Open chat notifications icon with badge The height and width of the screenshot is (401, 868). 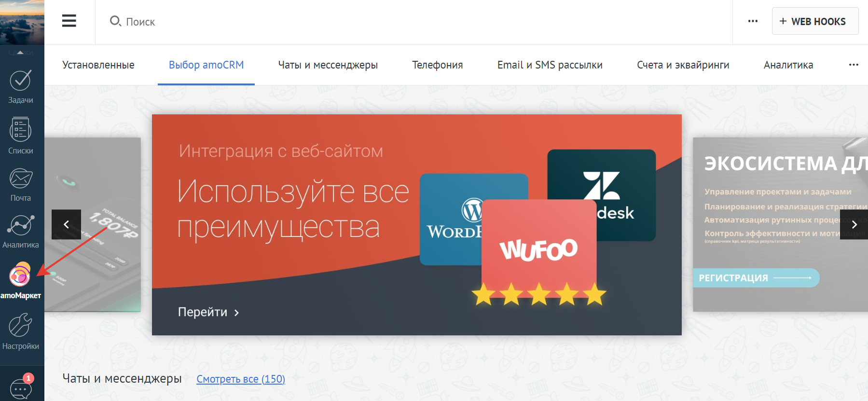click(21, 387)
